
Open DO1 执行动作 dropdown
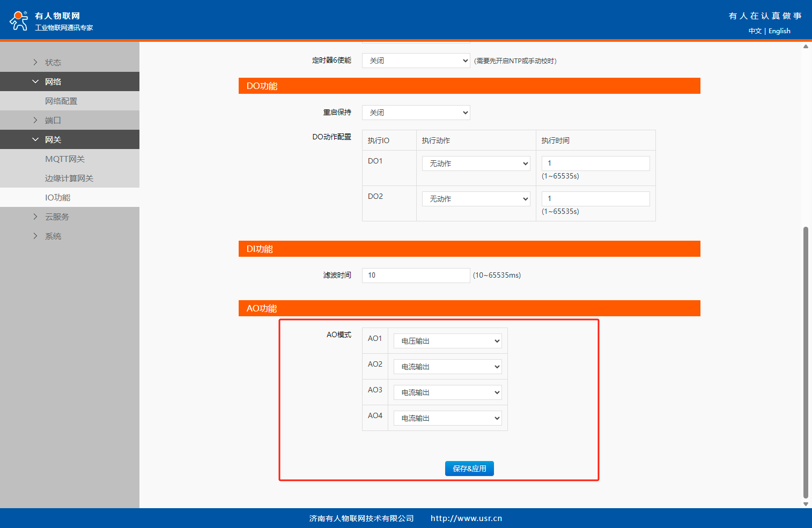[x=476, y=163]
